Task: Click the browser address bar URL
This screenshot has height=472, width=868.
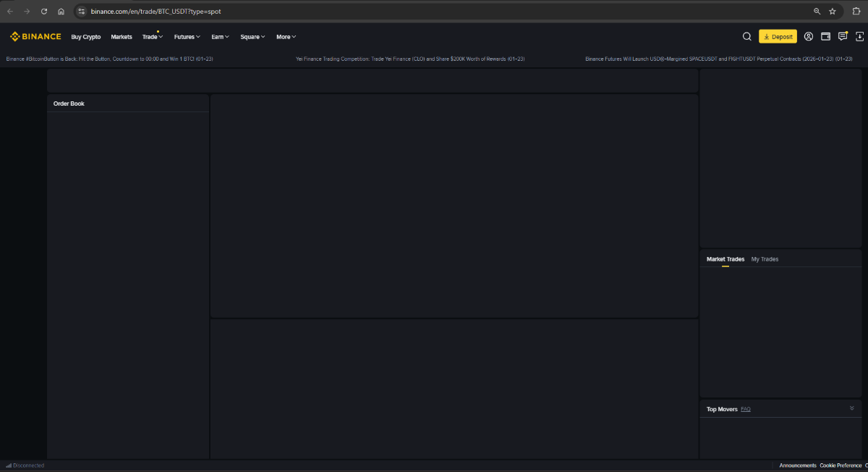Action: pyautogui.click(x=156, y=12)
